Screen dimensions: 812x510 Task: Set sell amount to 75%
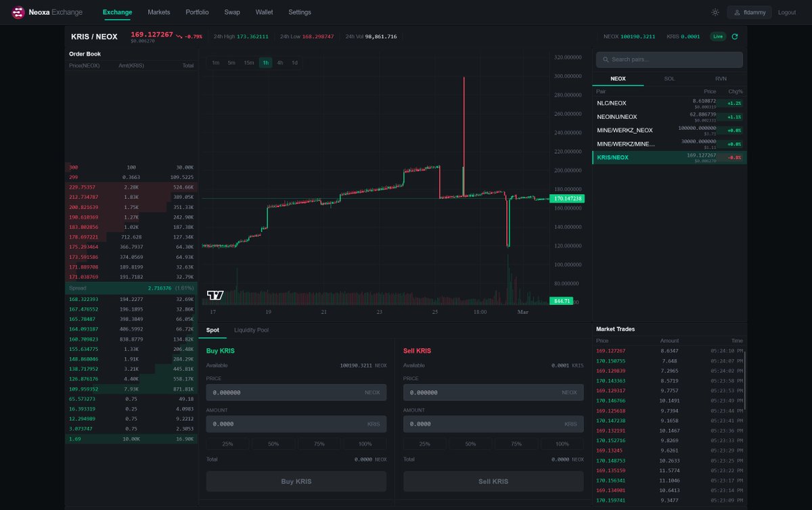pyautogui.click(x=516, y=444)
